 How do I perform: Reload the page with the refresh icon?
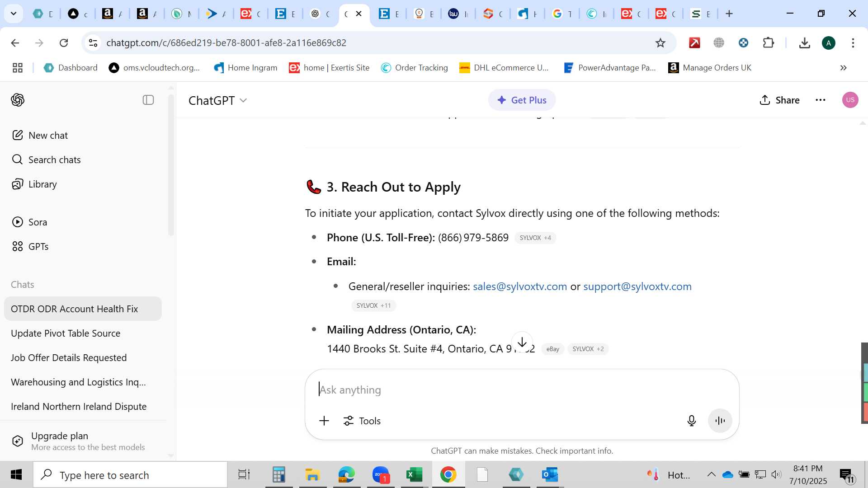coord(64,42)
